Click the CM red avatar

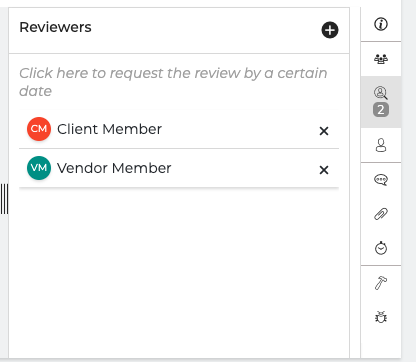39,129
